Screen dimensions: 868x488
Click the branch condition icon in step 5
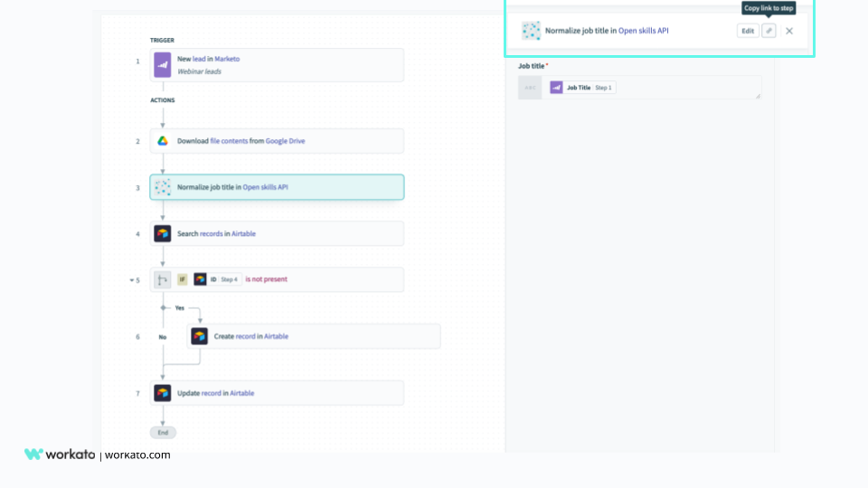(x=162, y=279)
